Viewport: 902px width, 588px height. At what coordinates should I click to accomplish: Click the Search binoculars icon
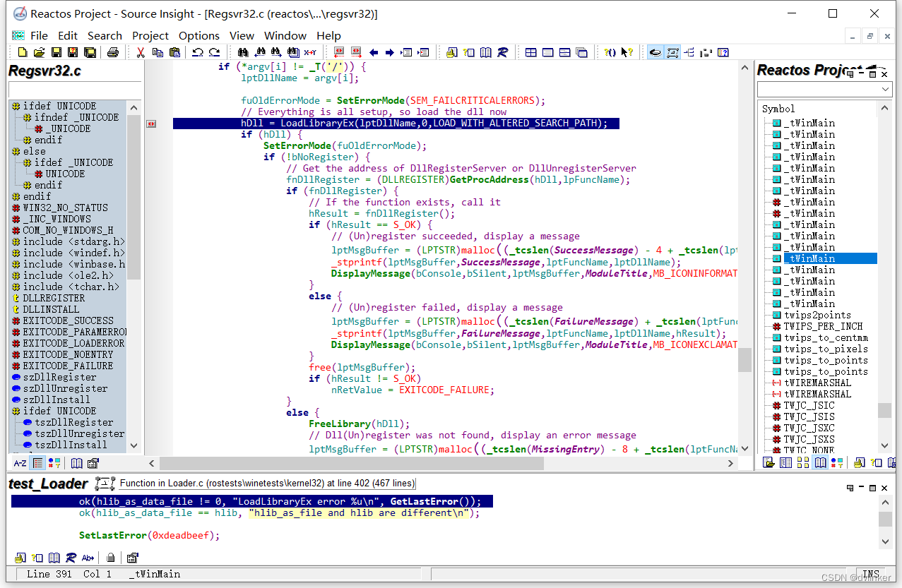click(243, 52)
